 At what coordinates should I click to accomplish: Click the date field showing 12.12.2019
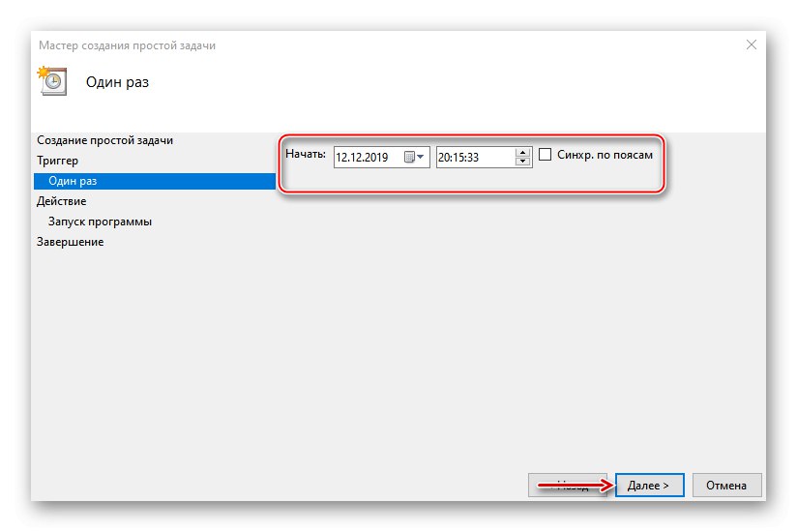[x=382, y=157]
